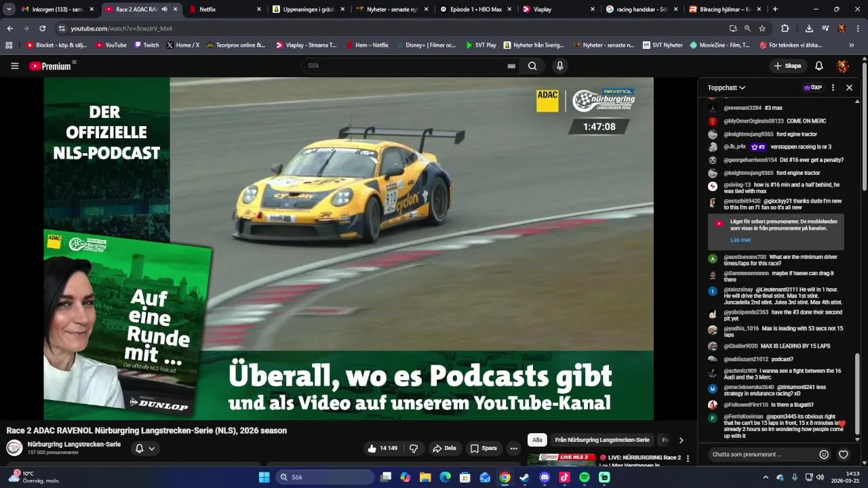Open File Explorer from the taskbar
The height and width of the screenshot is (488, 868).
(x=425, y=477)
